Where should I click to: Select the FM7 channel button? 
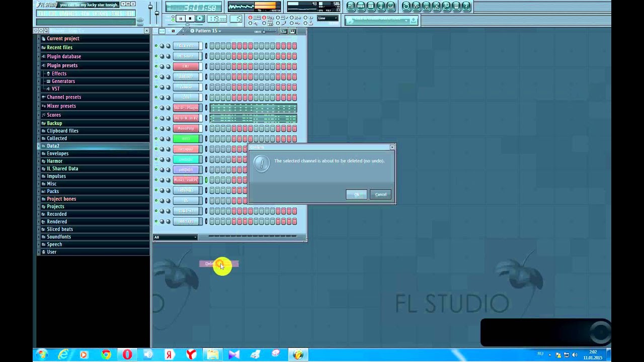[x=186, y=66]
